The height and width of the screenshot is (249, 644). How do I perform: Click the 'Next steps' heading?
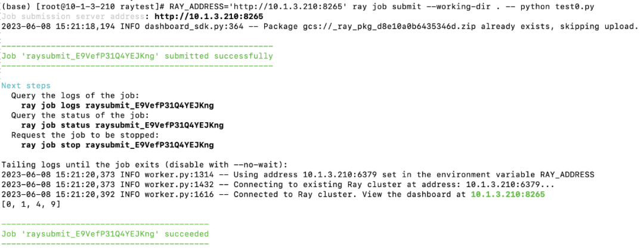click(26, 86)
